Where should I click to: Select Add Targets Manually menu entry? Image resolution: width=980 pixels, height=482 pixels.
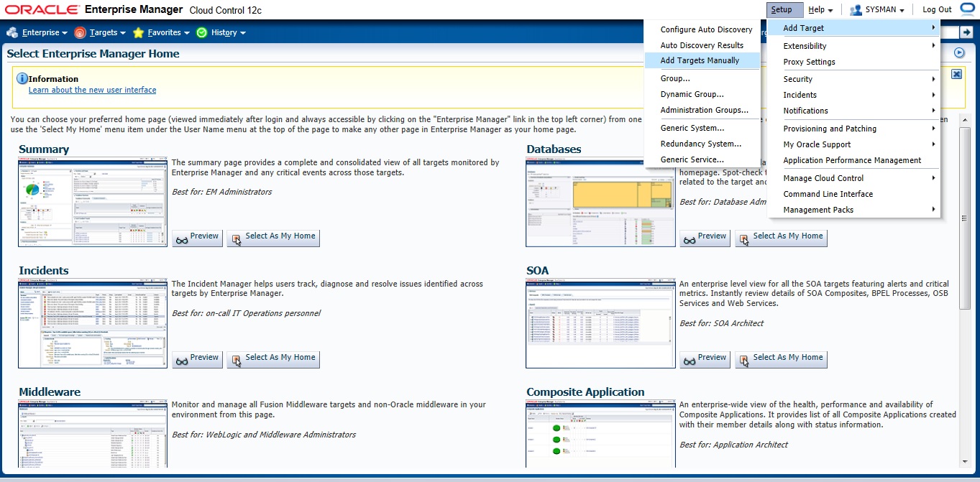point(700,60)
